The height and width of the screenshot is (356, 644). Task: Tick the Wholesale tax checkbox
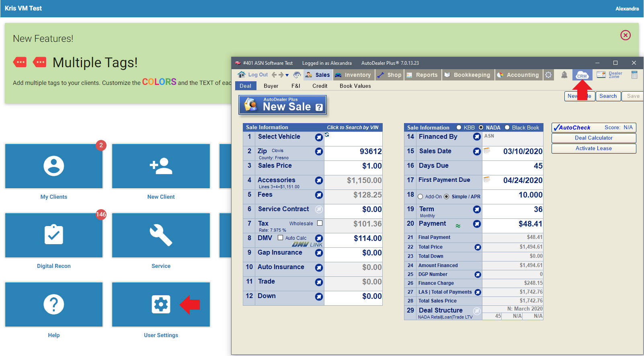click(320, 223)
